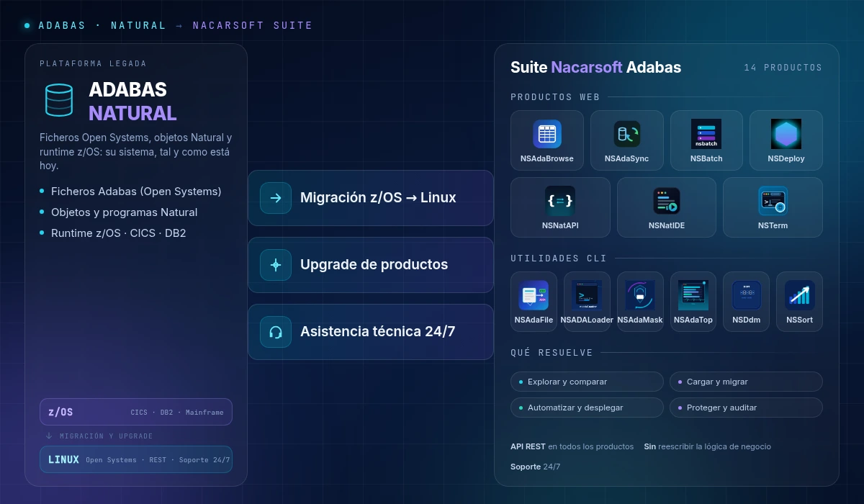Click the Sin reescribir la lógica de negocio text
The width and height of the screenshot is (864, 504).
point(707,446)
